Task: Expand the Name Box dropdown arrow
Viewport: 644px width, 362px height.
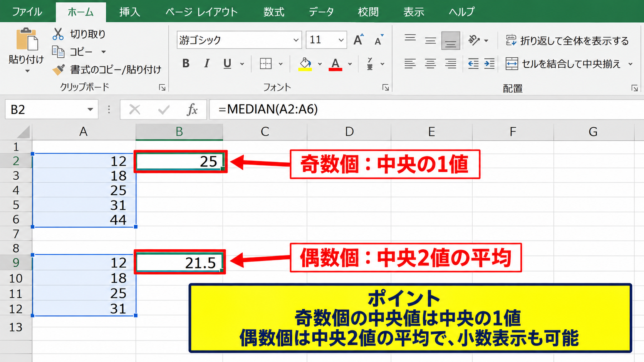Action: [90, 110]
